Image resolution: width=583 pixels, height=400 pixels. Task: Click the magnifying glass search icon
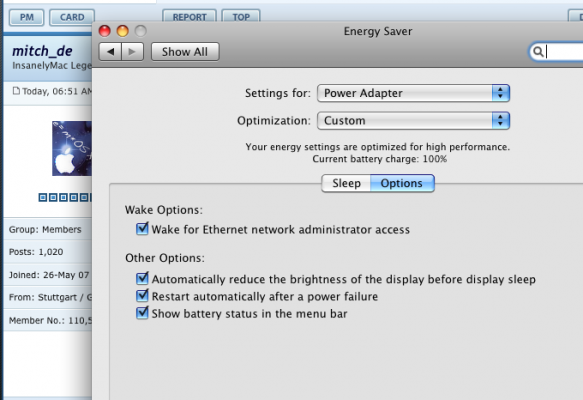(x=538, y=51)
